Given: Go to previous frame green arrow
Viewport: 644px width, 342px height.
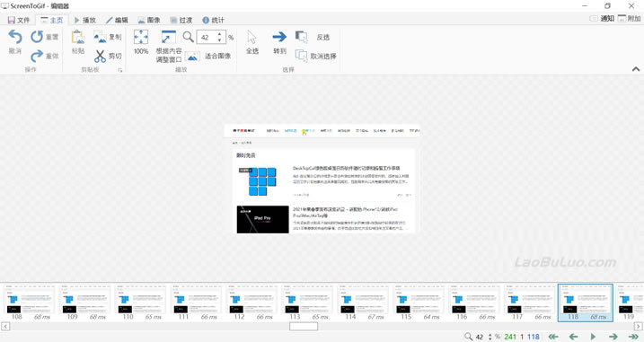Looking at the screenshot, I should [573, 337].
